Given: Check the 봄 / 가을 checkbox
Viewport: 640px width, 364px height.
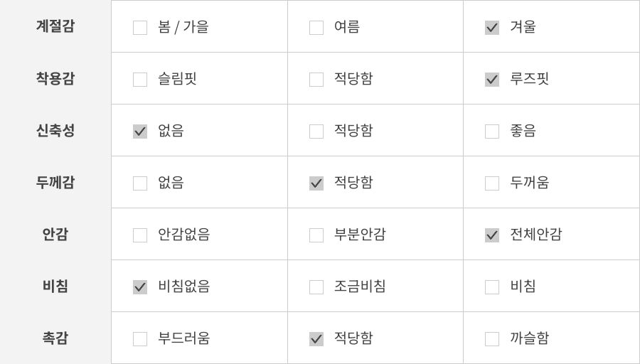Looking at the screenshot, I should point(140,28).
